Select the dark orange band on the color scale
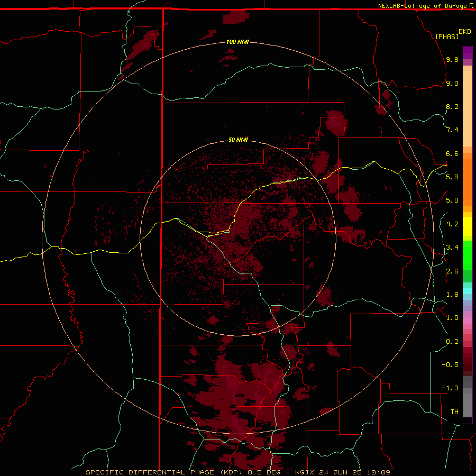The width and height of the screenshot is (476, 476). 467,182
